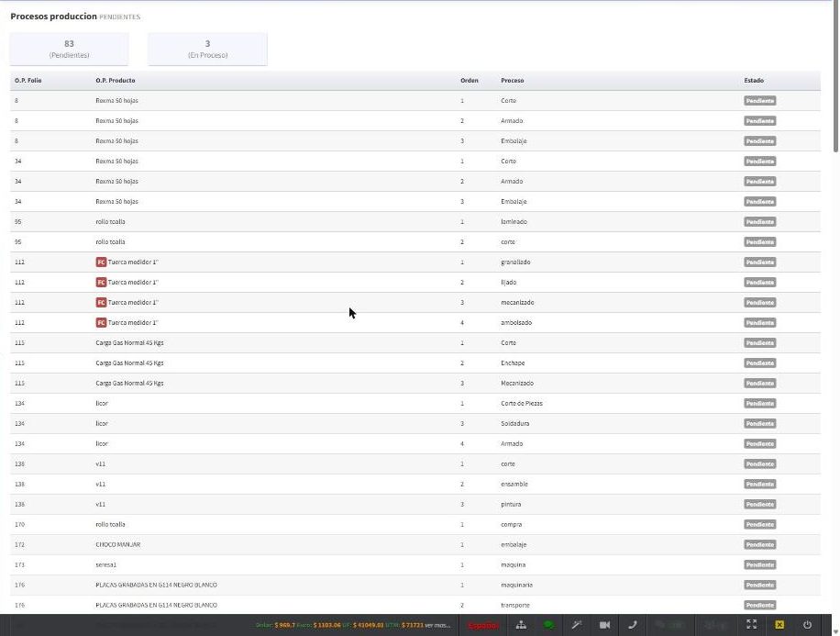The image size is (840, 636).
Task: Click the yellow X icon in bottom bar
Action: tap(779, 625)
